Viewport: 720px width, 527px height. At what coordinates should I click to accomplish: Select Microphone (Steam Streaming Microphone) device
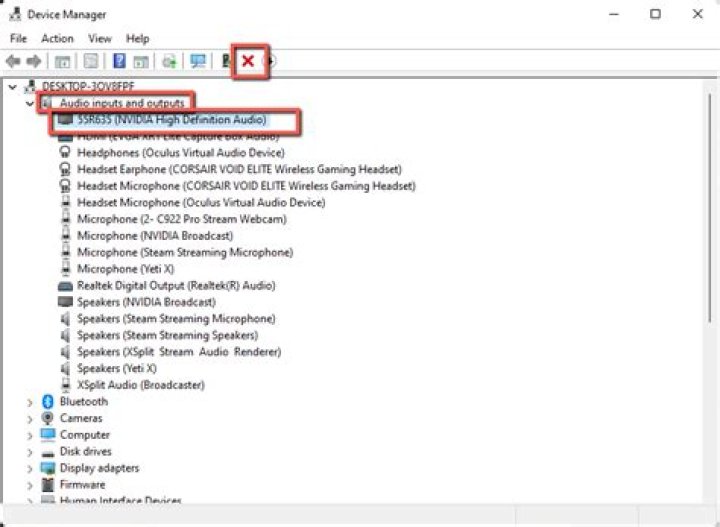pyautogui.click(x=185, y=252)
